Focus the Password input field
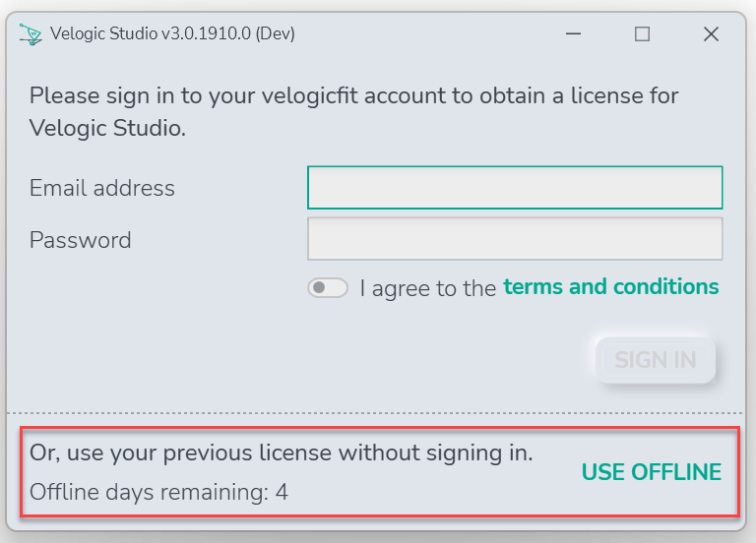The width and height of the screenshot is (756, 543). click(x=515, y=238)
